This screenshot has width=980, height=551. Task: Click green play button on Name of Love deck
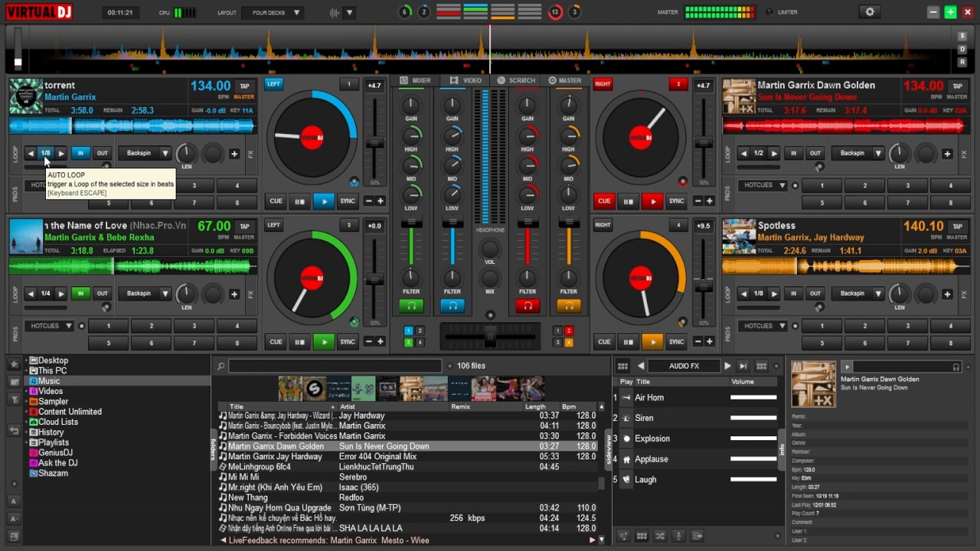coord(324,342)
